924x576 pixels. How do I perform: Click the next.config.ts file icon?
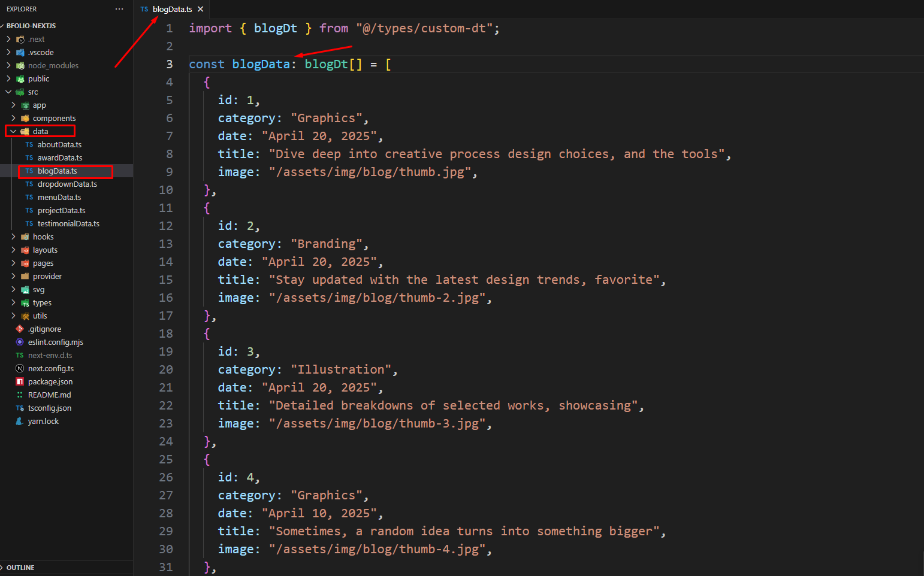(x=20, y=368)
